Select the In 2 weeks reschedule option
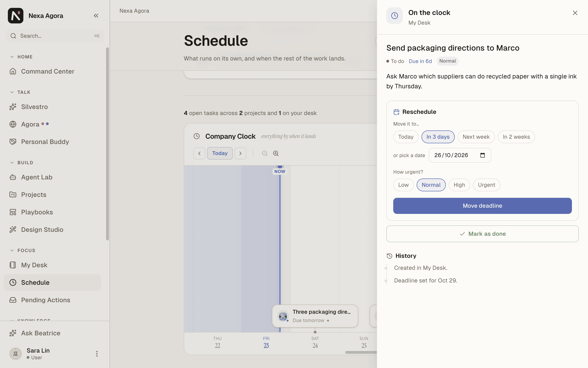The width and height of the screenshot is (588, 368). click(x=516, y=137)
